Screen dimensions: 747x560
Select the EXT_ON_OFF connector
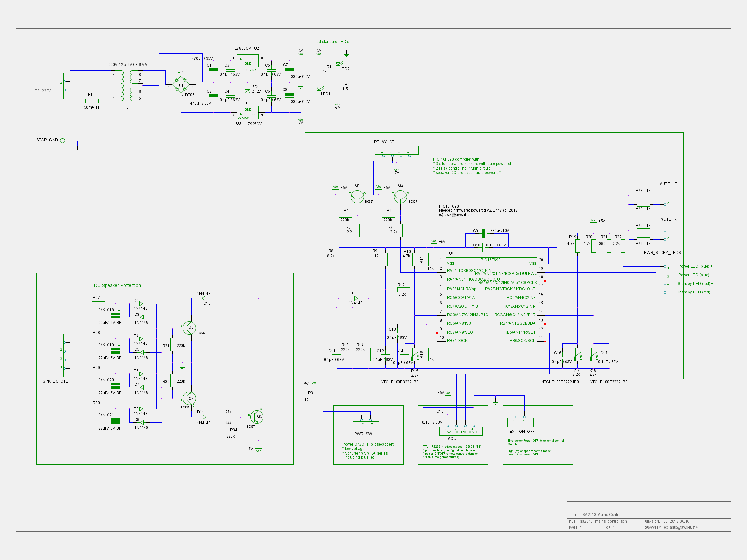(520, 422)
